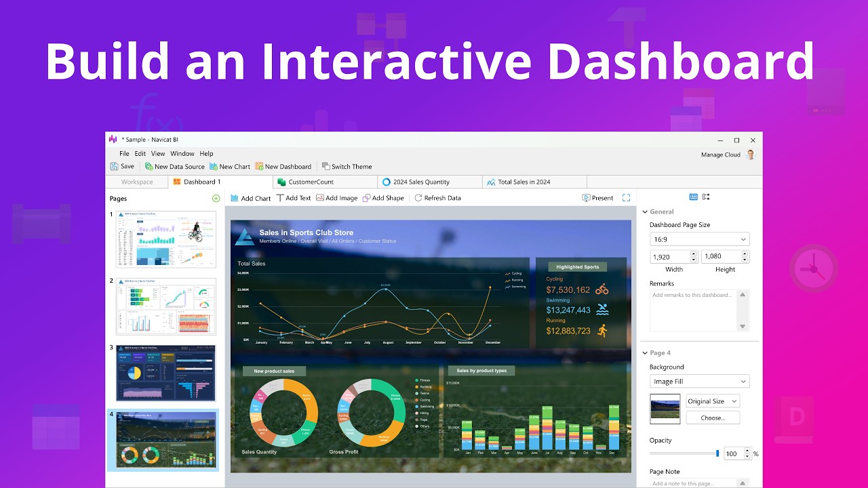The width and height of the screenshot is (868, 488).
Task: Open the Image Fill background dropdown
Action: pos(699,382)
